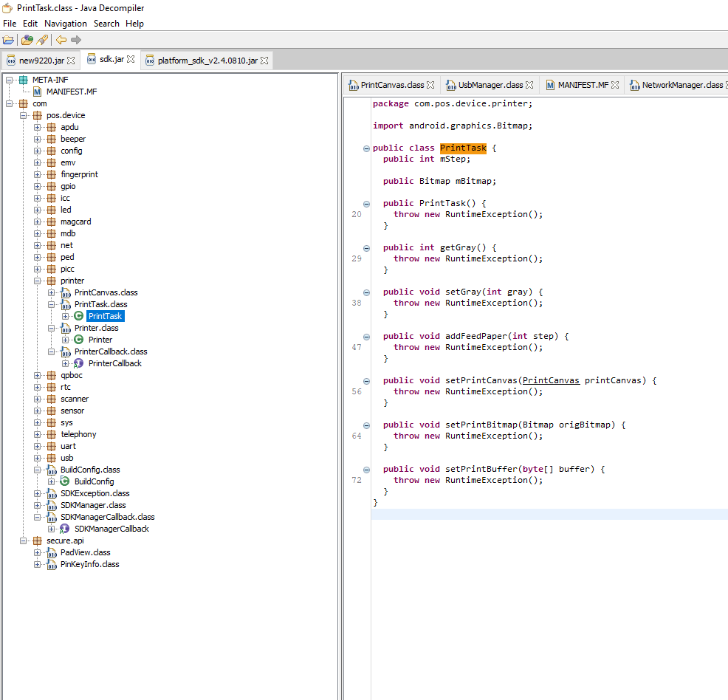728x700 pixels.
Task: Click the Open Type toolbar icon
Action: pos(27,40)
